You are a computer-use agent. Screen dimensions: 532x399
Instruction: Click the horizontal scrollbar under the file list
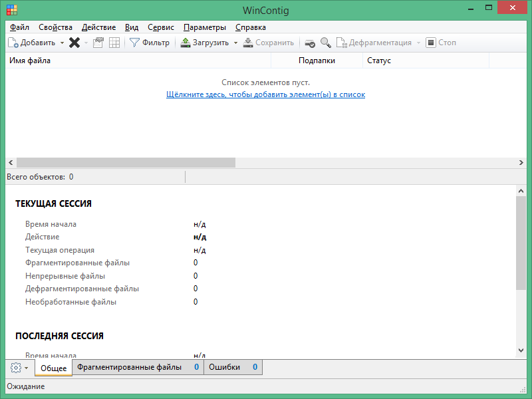(126, 162)
